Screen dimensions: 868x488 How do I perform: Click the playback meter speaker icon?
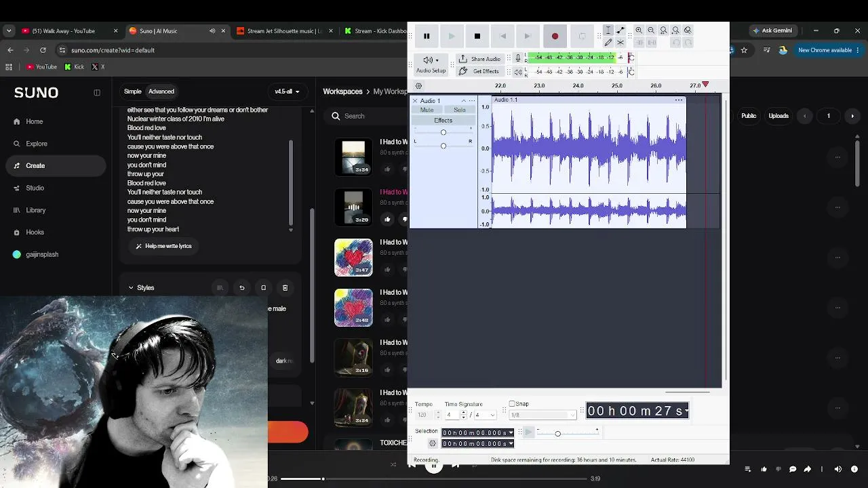[x=518, y=71]
